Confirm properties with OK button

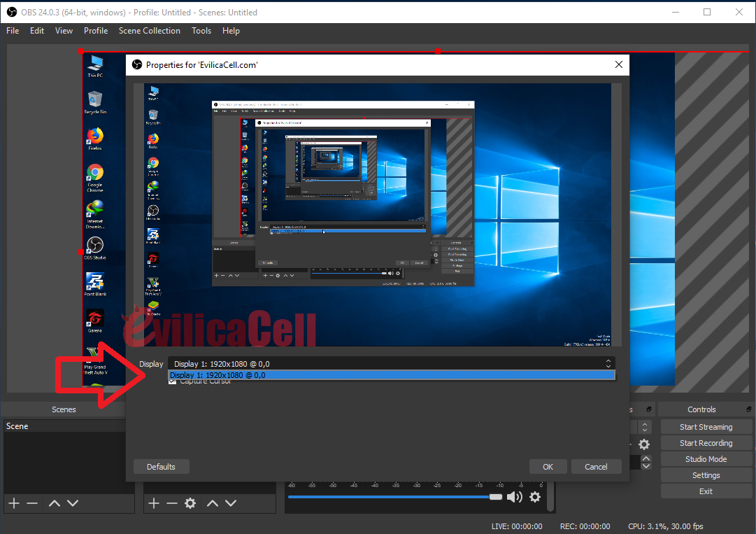pyautogui.click(x=548, y=467)
